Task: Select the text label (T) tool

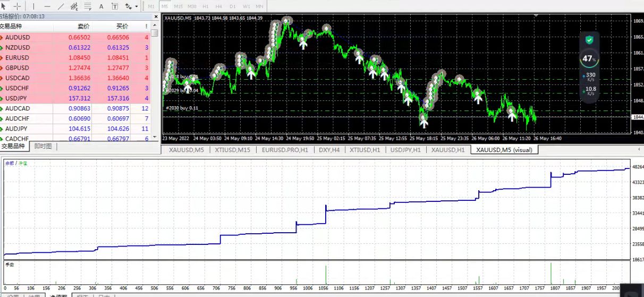Action: [115, 6]
